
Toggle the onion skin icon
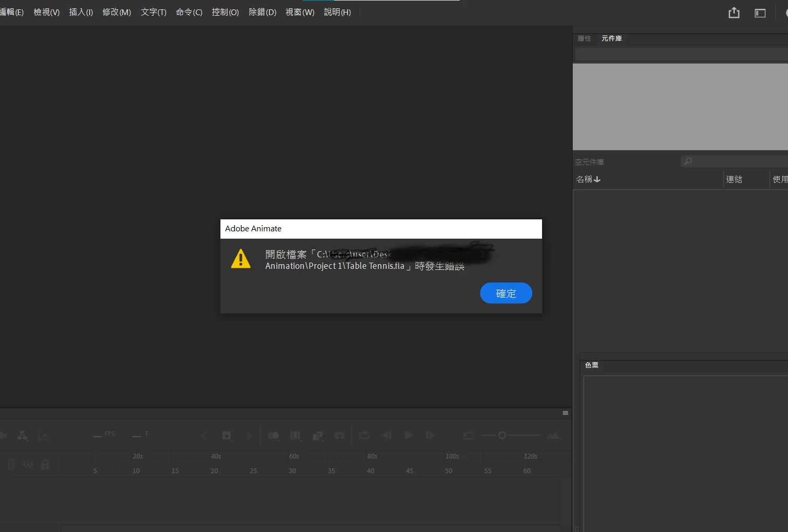click(x=274, y=436)
